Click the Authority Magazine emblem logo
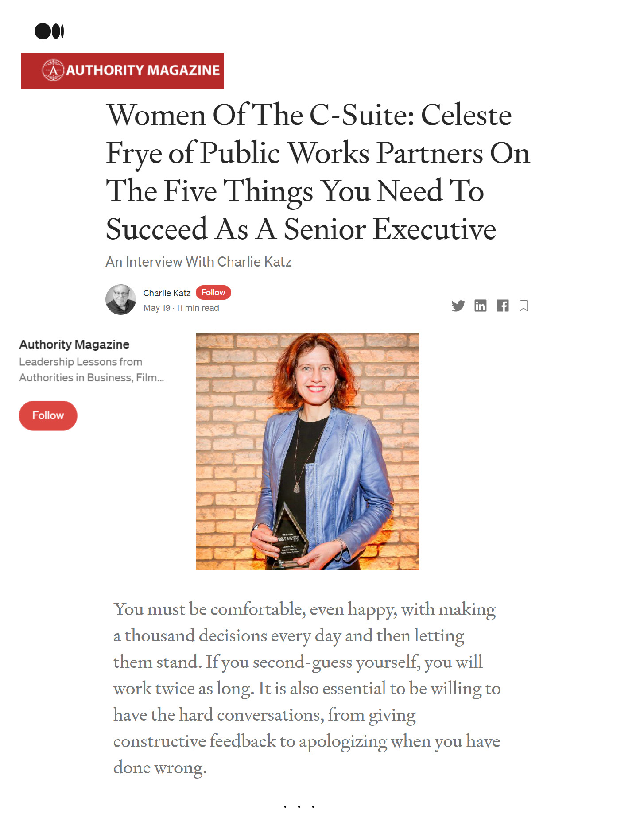Screen dimensions: 644x833 pos(53,70)
